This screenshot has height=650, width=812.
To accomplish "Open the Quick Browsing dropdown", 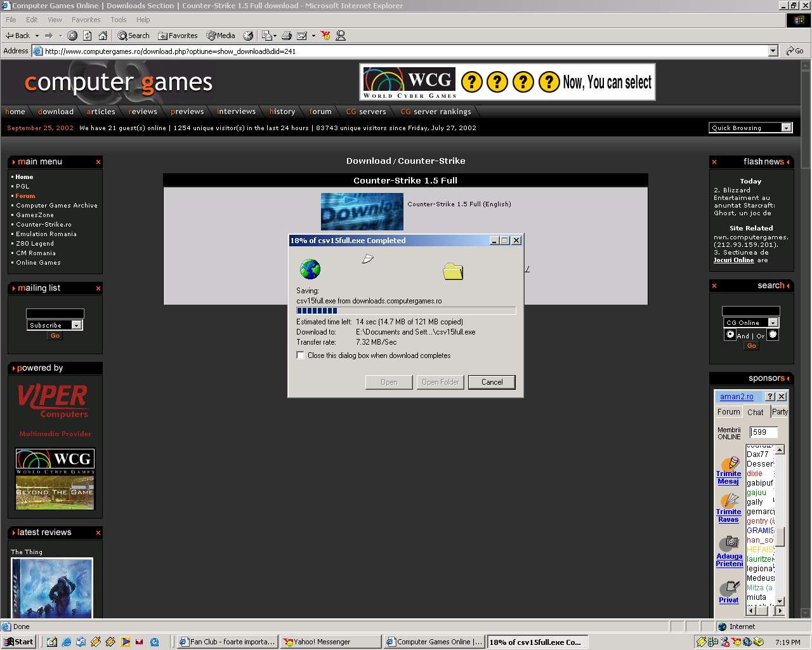I will [750, 128].
